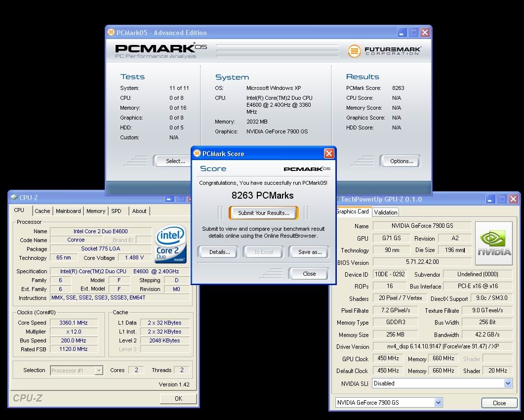Click the Bus Interface value PCI-E x16 @ x16

478,286
